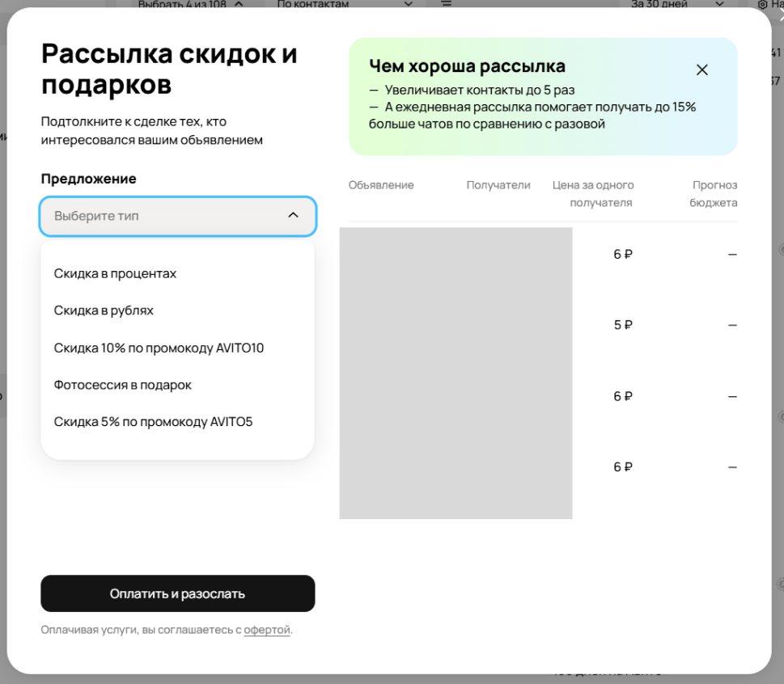Image resolution: width=784 pixels, height=684 pixels.
Task: Select "Скидка в процентах" option
Action: coord(115,274)
